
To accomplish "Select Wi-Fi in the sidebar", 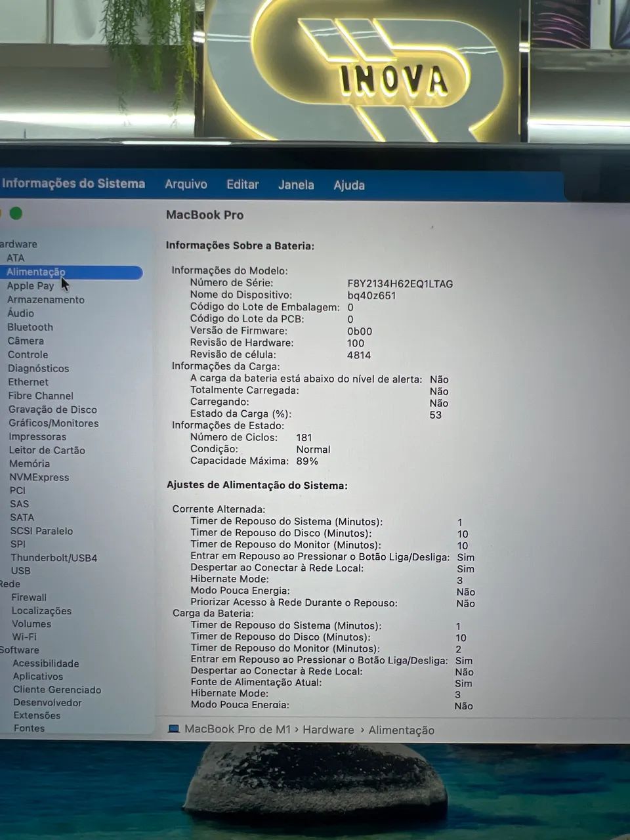I will click(x=24, y=637).
